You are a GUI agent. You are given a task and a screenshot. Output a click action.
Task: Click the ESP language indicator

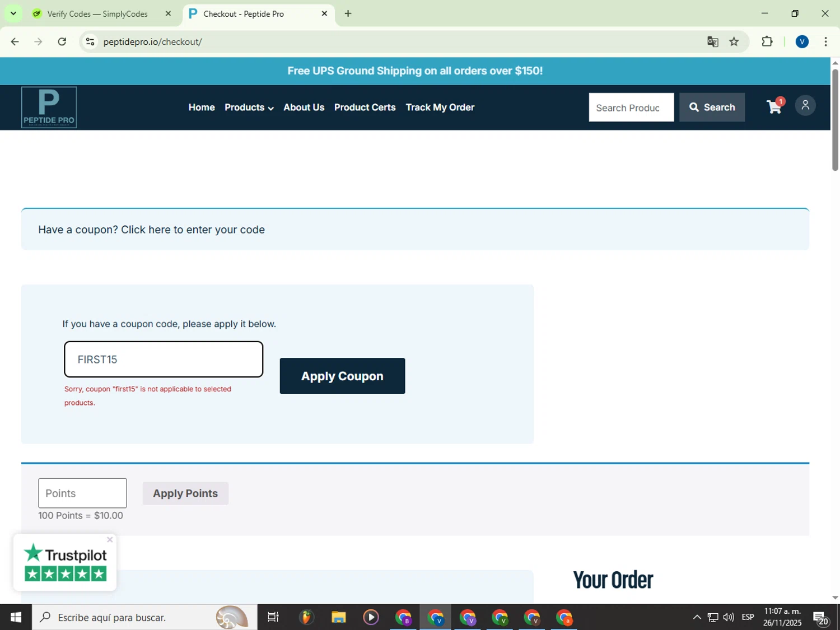[748, 617]
